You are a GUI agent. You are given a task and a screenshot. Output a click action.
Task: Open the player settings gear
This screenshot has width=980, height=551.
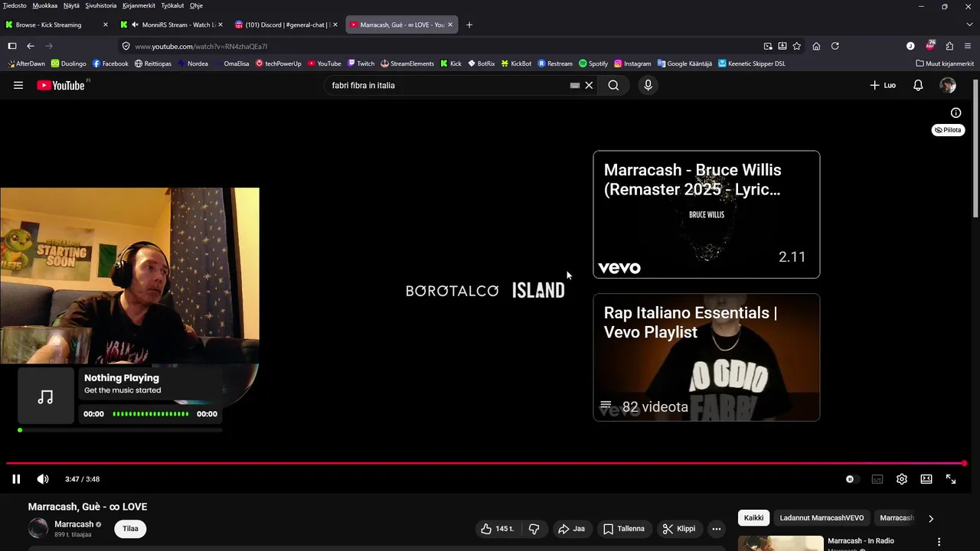(902, 479)
